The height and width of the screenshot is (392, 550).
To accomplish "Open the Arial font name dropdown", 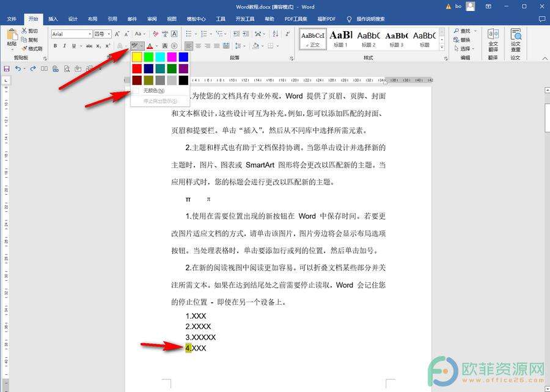I will point(90,34).
